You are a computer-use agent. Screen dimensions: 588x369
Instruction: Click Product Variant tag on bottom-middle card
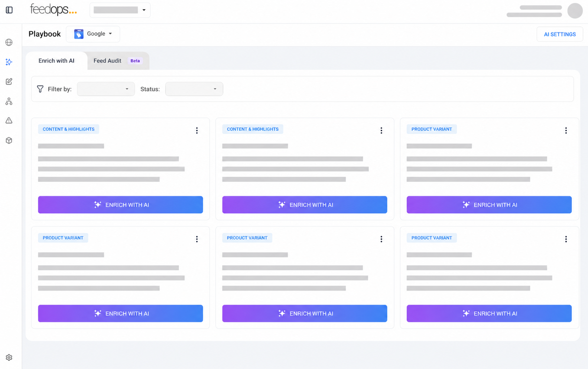click(247, 238)
